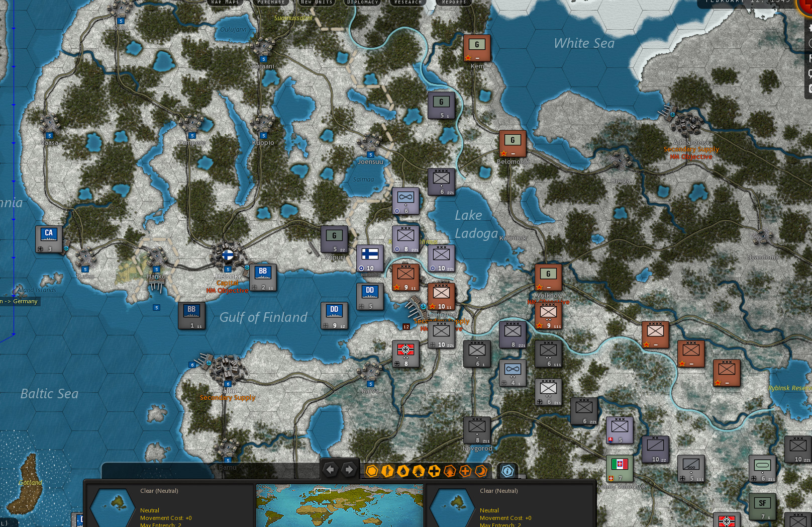This screenshot has width=812, height=527.
Task: Toggle the moon night-view icon
Action: click(482, 471)
